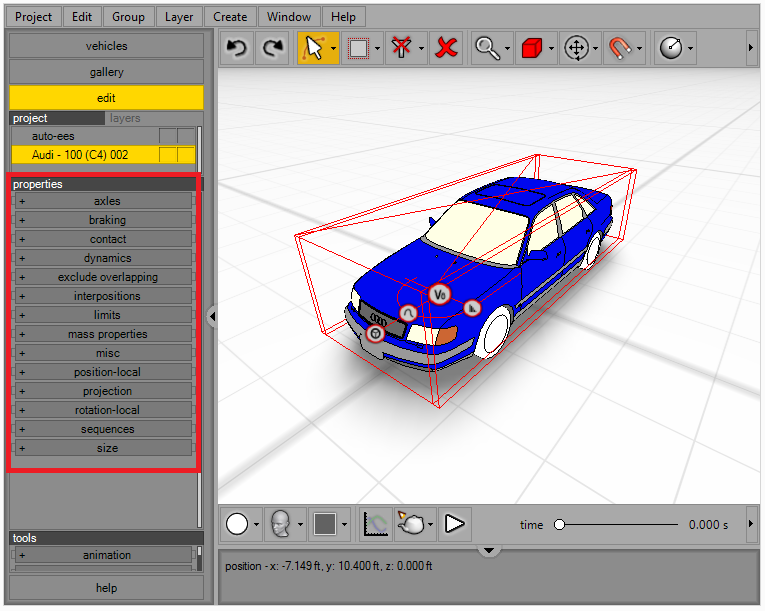Click the gallery button
The height and width of the screenshot is (611, 765).
coord(106,72)
